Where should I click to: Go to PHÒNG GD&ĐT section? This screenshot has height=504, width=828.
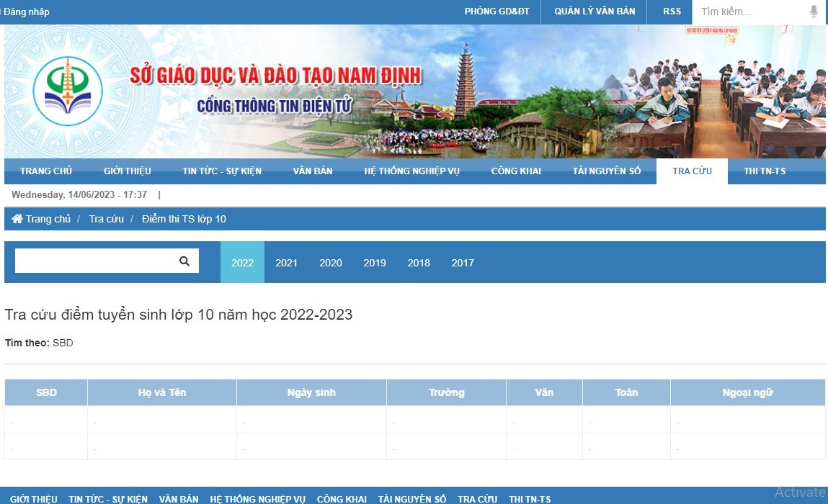497,12
